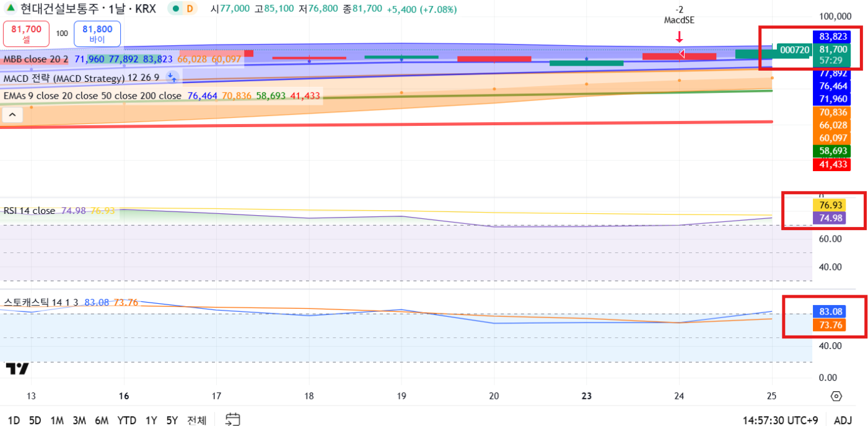Click the 000720 ticker label on the price line

(x=795, y=50)
